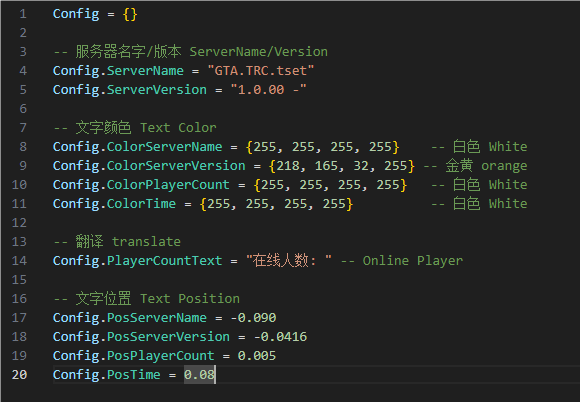
Task: Click the Text Color comment line
Action: pos(135,128)
